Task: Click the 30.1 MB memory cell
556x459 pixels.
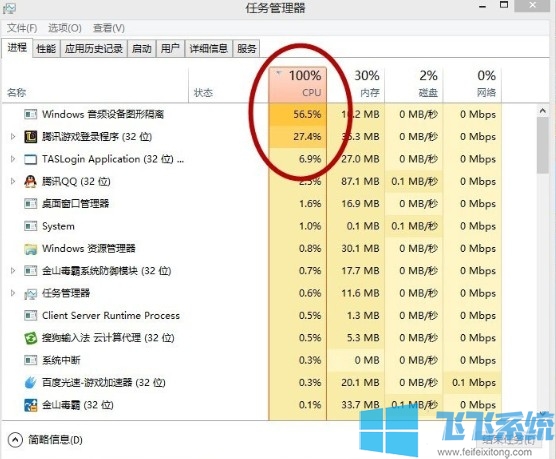Action: pos(356,248)
